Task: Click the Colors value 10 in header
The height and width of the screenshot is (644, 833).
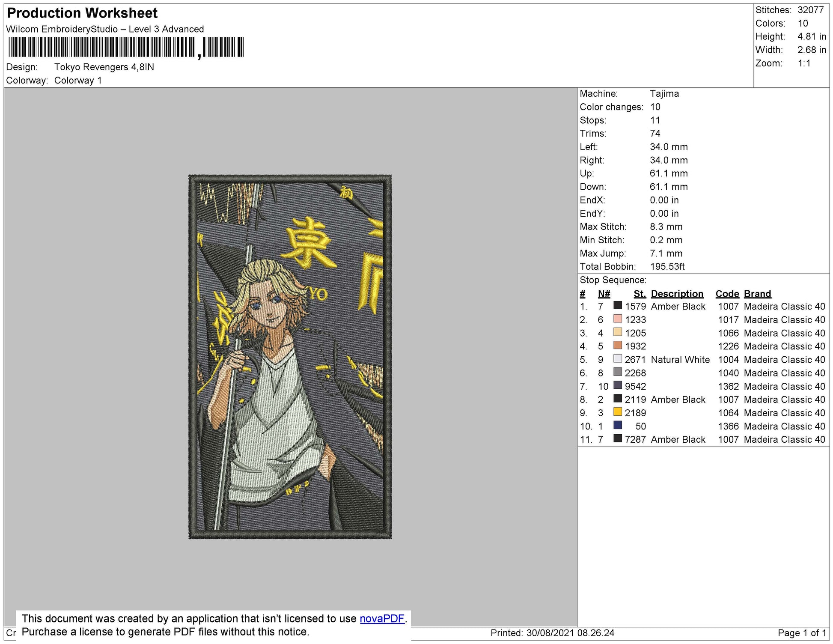Action: [803, 23]
